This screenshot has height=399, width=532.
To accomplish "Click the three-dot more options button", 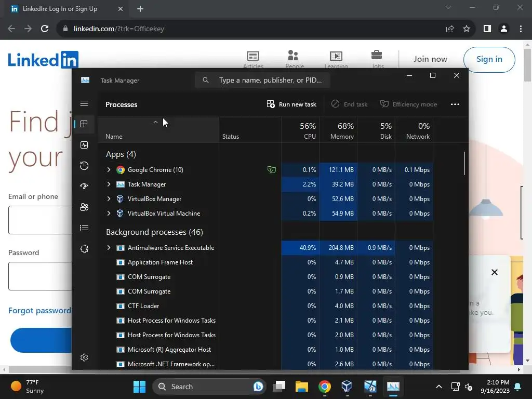I will [455, 104].
